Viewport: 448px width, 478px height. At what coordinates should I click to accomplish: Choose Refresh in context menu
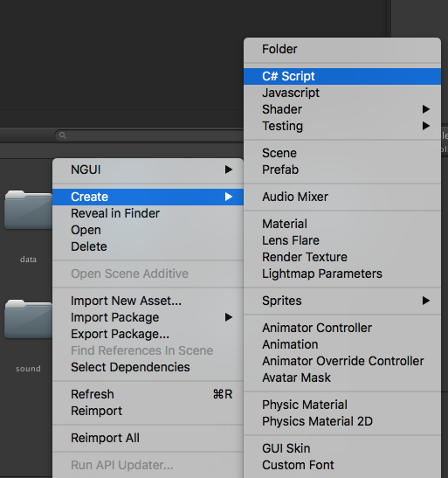148,394
